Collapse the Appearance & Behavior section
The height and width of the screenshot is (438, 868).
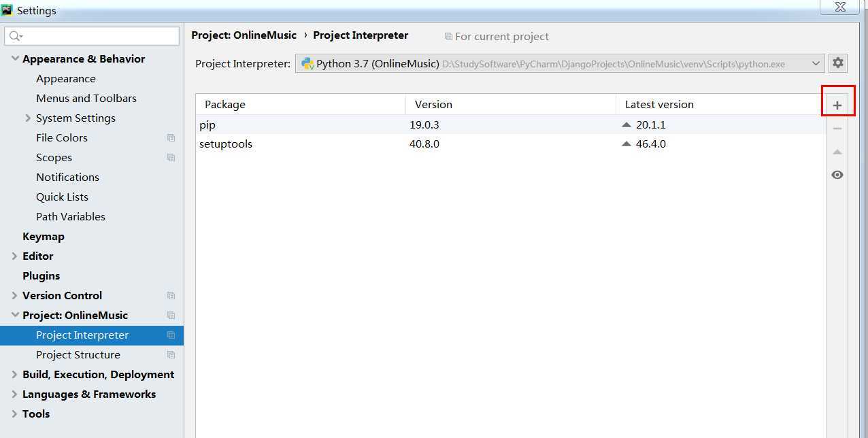15,58
